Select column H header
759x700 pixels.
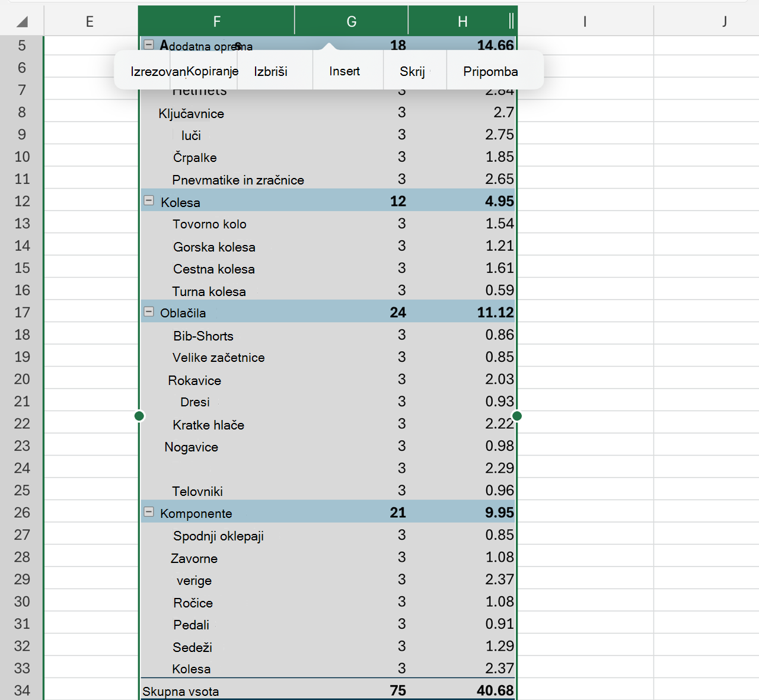click(x=463, y=22)
